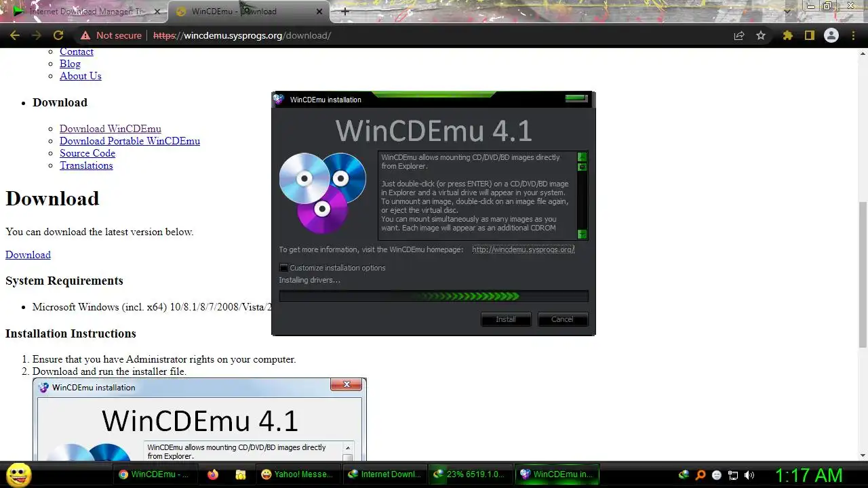Screen dimensions: 868x488
Task: Click the installer description scroll down arrow
Action: [x=582, y=234]
